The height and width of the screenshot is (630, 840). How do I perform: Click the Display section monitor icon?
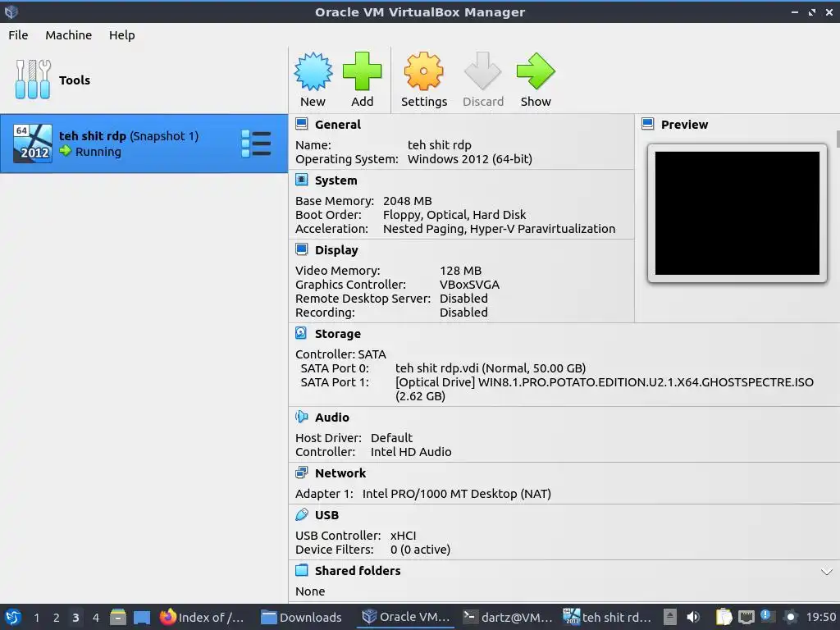pos(302,249)
